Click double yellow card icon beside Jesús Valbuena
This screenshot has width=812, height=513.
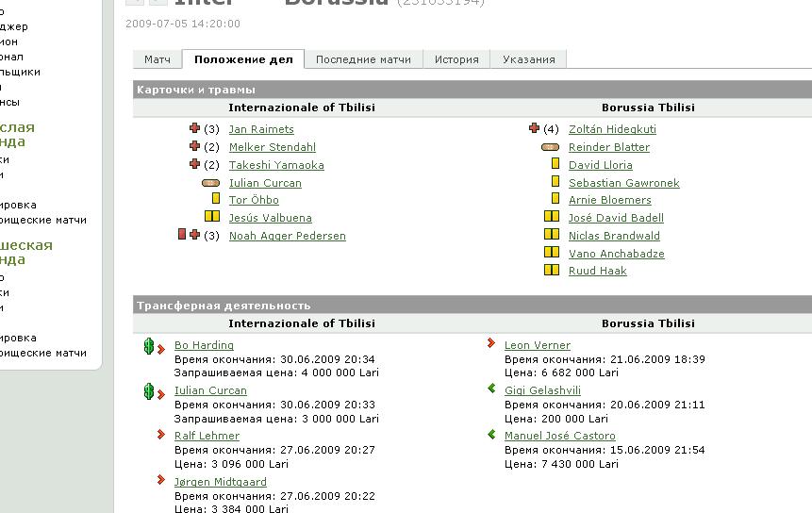212,216
